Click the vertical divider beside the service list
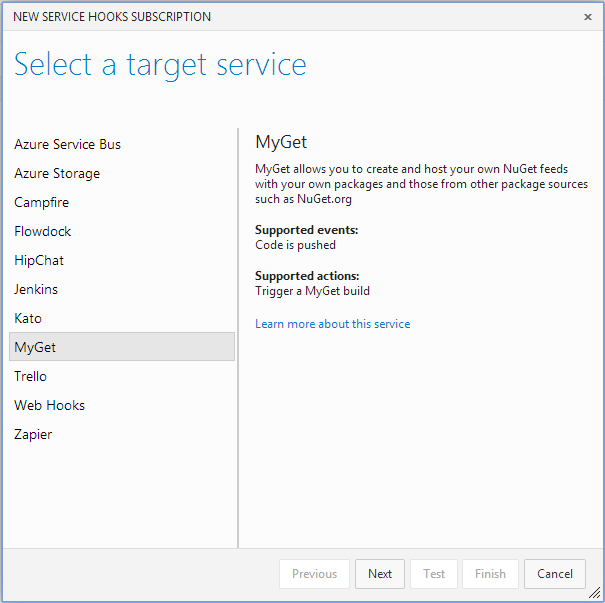 coord(238,338)
